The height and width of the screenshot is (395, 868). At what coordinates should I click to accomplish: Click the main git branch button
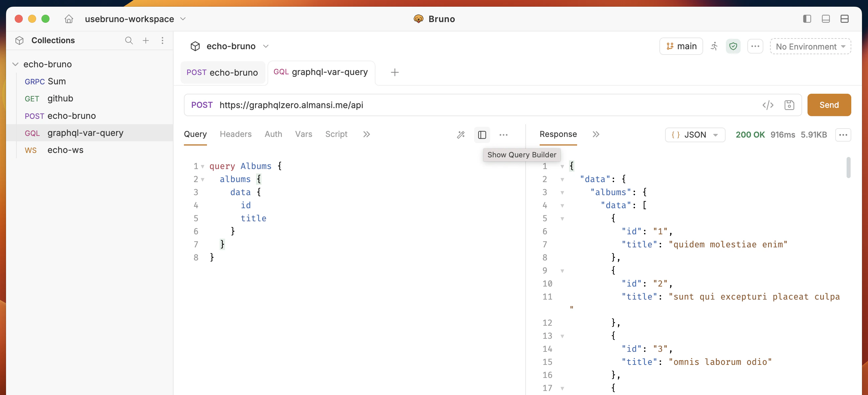681,46
